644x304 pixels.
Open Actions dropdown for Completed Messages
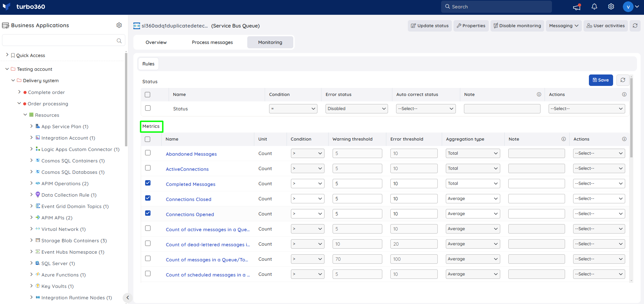tap(599, 184)
